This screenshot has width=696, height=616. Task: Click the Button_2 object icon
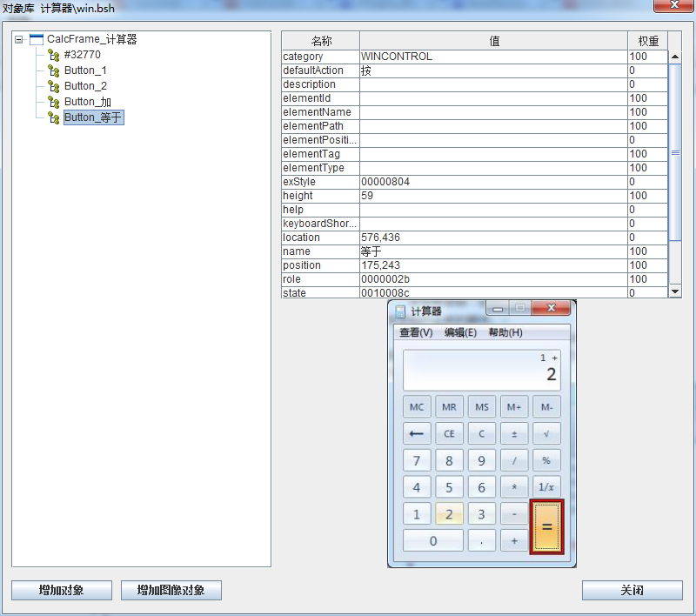[x=53, y=86]
